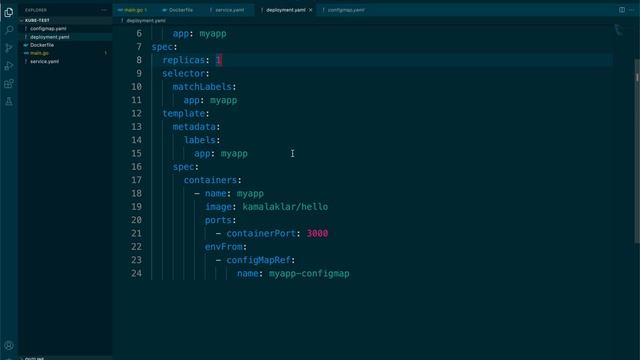Click the editor vertical scrollbar
Viewport: 640px width, 360px height.
pyautogui.click(x=637, y=151)
